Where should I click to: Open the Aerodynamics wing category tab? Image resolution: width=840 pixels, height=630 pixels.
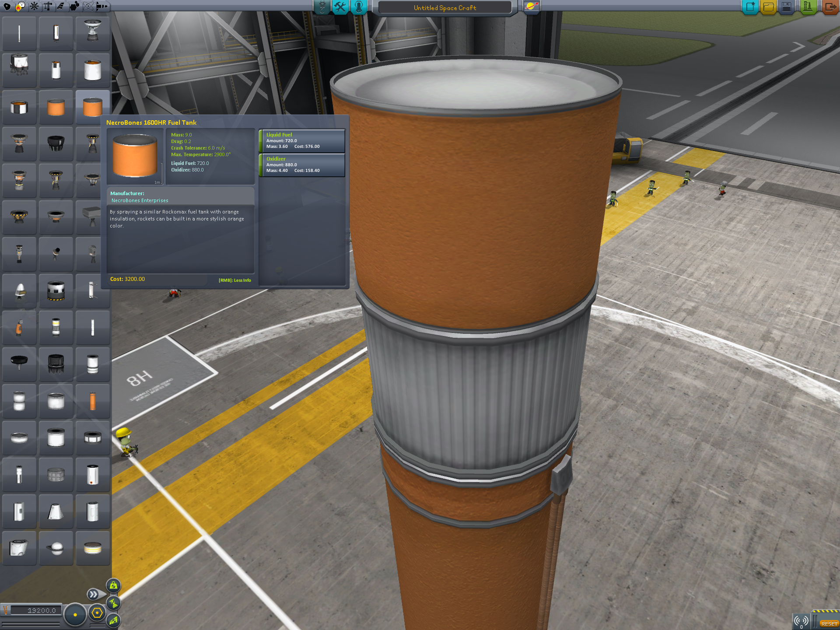[61, 6]
